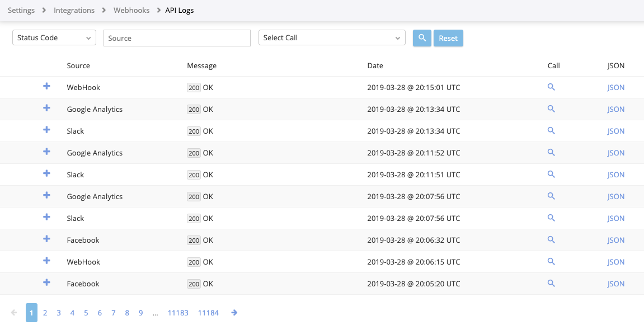Screen dimensions: 644x330
Task: Go to the next page arrow
Action: [x=234, y=313]
